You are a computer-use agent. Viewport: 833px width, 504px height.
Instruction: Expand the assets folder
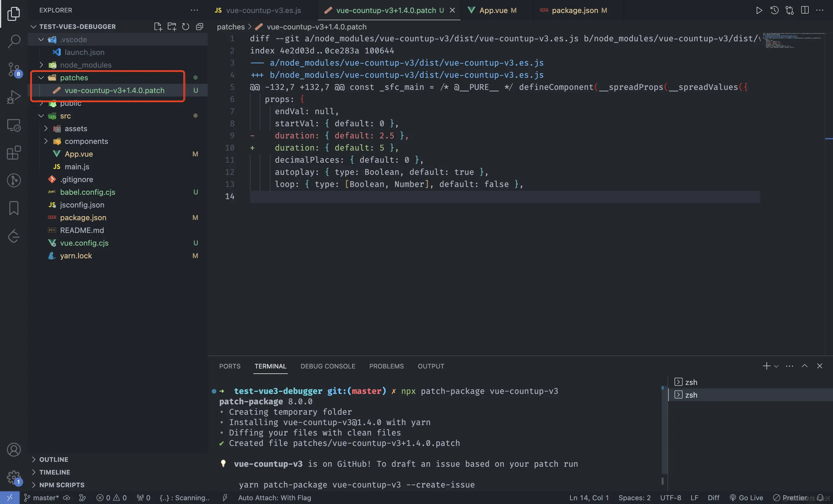[x=46, y=128]
